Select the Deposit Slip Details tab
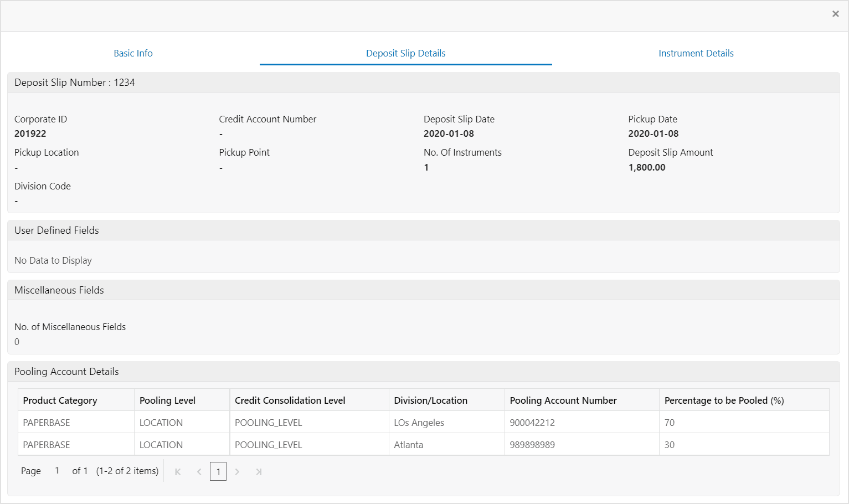This screenshot has height=504, width=849. tap(406, 53)
